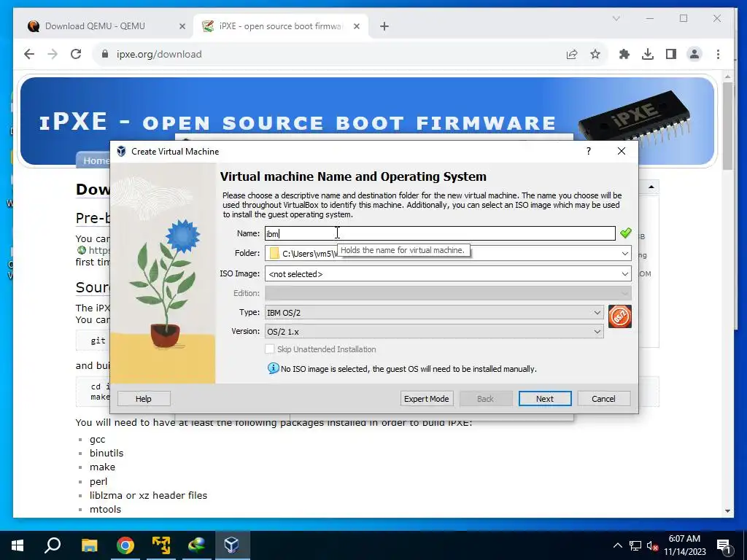Viewport: 747px width, 560px height.
Task: Switch to Chrome in taskbar
Action: 125,545
